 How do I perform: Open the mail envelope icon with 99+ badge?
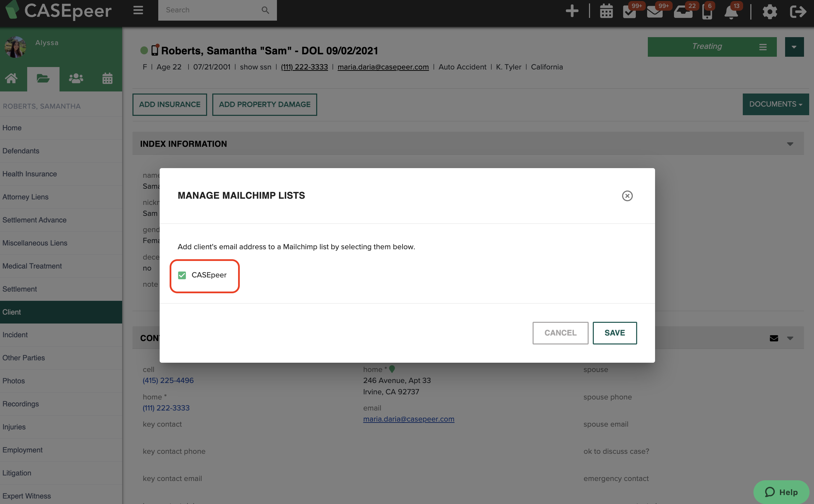tap(655, 12)
